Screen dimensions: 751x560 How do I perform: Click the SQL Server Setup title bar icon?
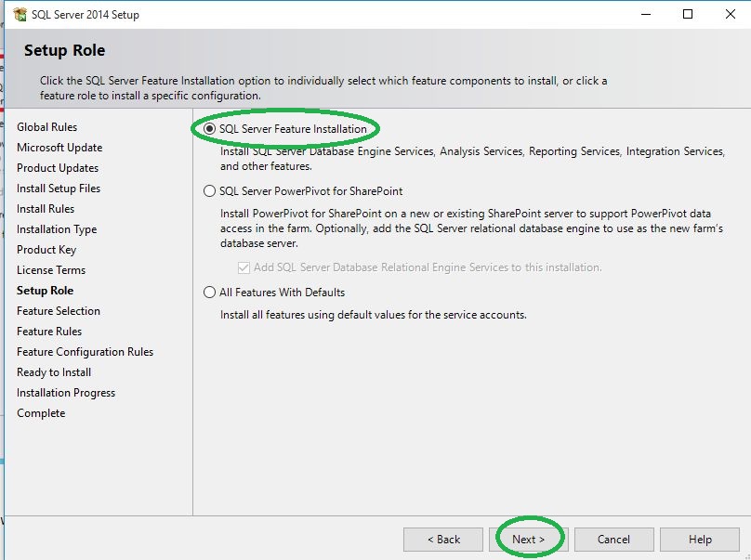coord(20,14)
